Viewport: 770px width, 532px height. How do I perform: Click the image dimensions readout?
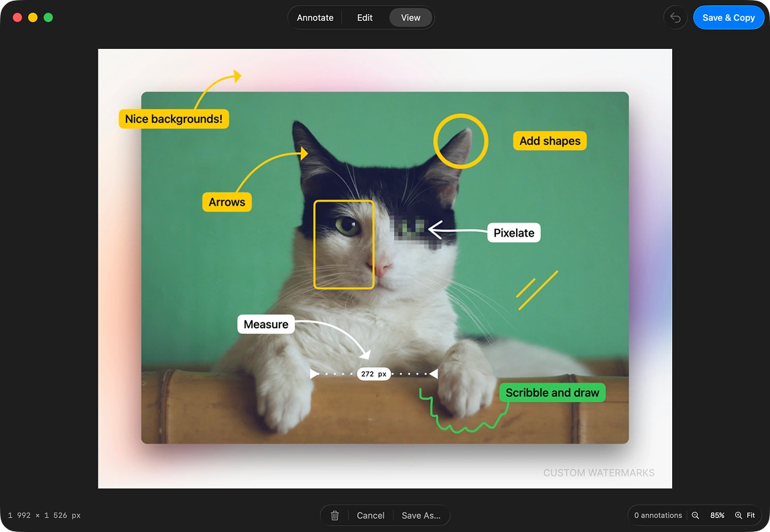(x=44, y=515)
